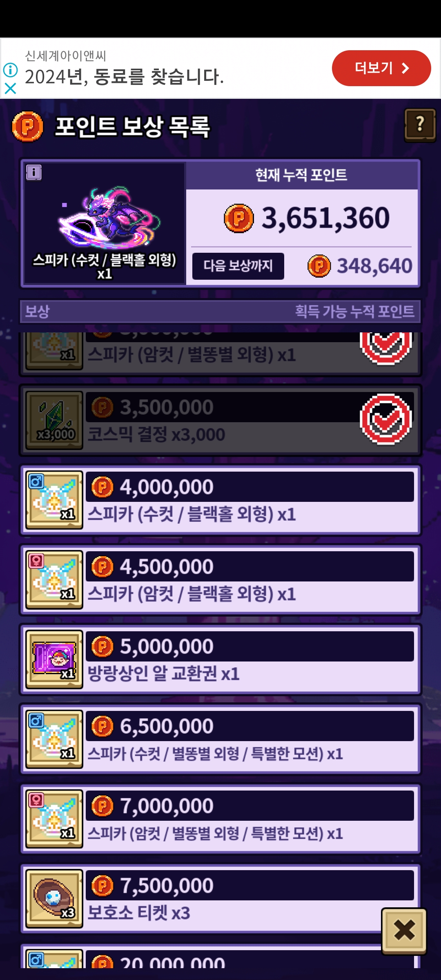Tap the claimed checkmark on the 3,500,000 reward
441x980 pixels.
(x=386, y=419)
